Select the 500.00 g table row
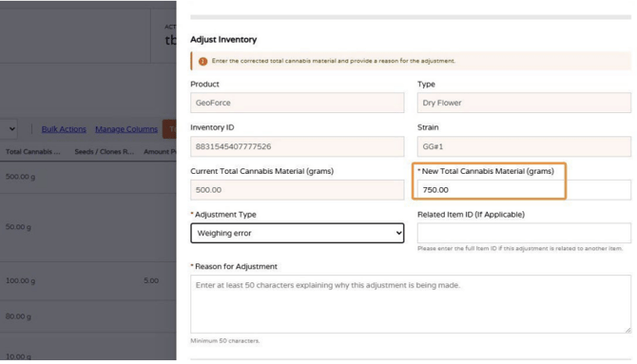637x364 pixels. click(88, 177)
